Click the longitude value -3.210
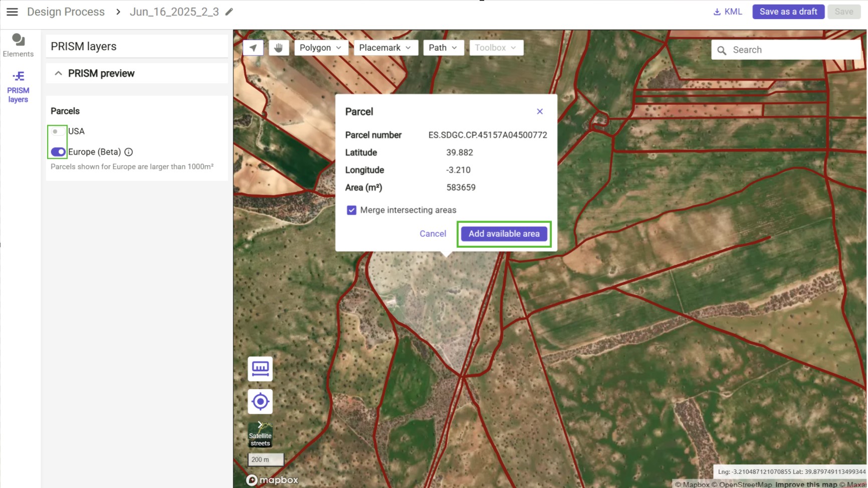The image size is (868, 488). tap(458, 170)
